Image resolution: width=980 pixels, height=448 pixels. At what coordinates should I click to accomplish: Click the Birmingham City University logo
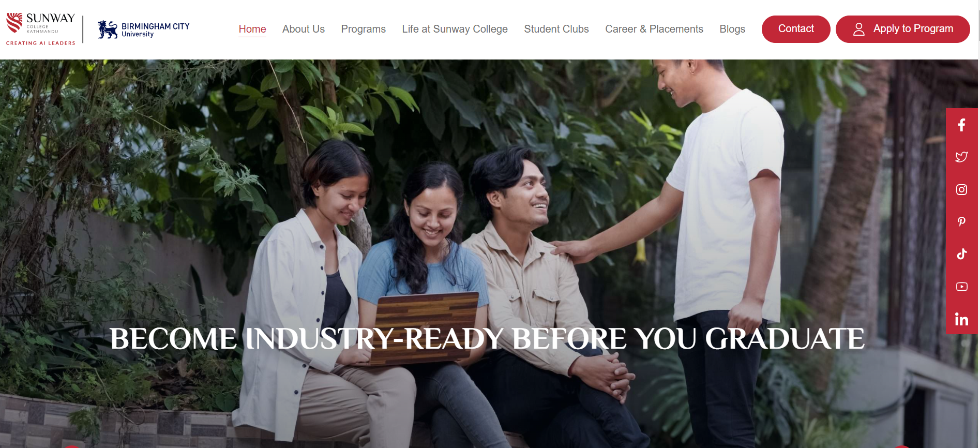tap(144, 29)
